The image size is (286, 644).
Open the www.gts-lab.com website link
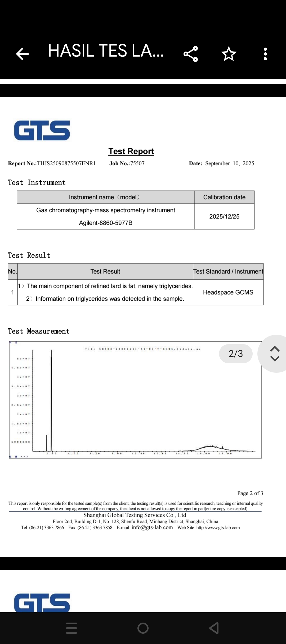click(218, 528)
